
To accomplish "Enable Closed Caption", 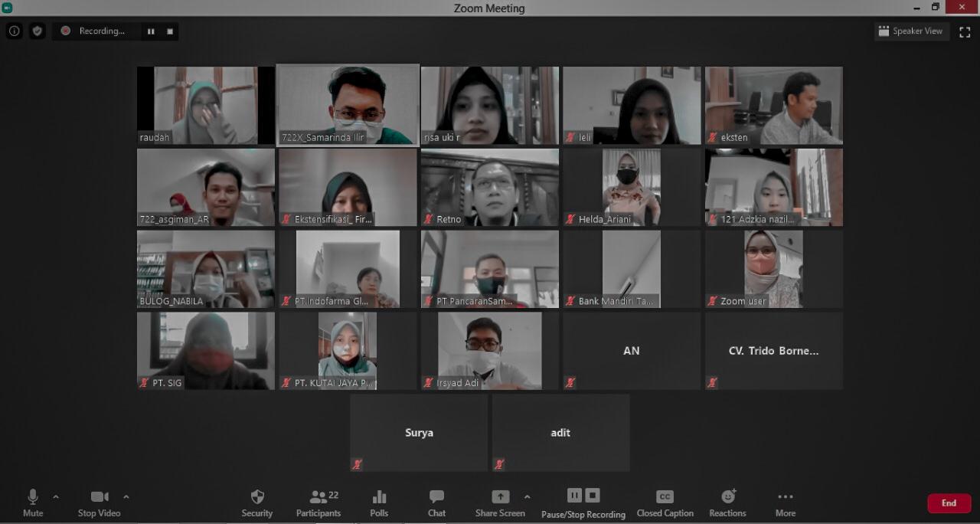I will (665, 503).
